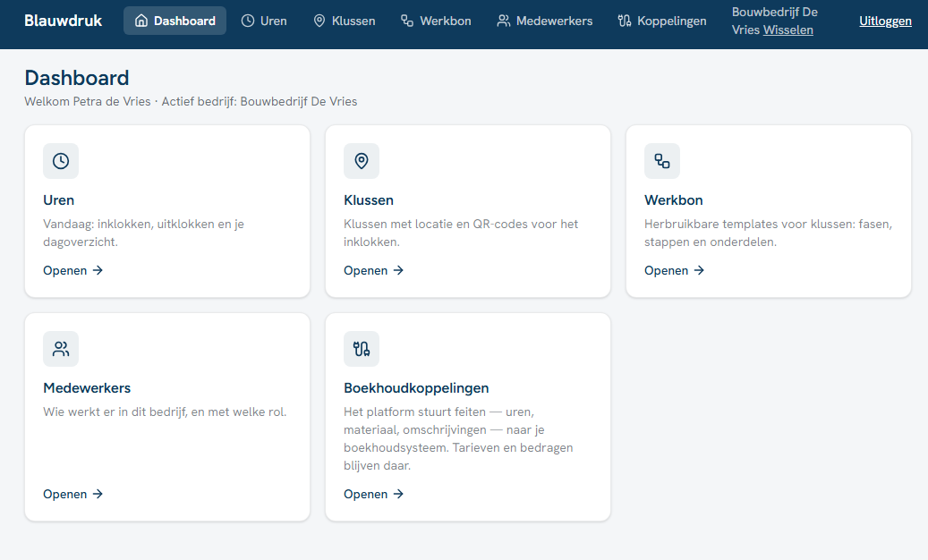Open Werkbon from the navigation bar
Viewport: 928px width, 560px height.
pyautogui.click(x=436, y=21)
